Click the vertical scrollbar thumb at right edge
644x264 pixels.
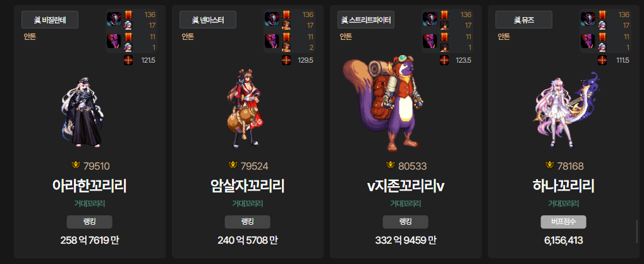pyautogui.click(x=638, y=232)
